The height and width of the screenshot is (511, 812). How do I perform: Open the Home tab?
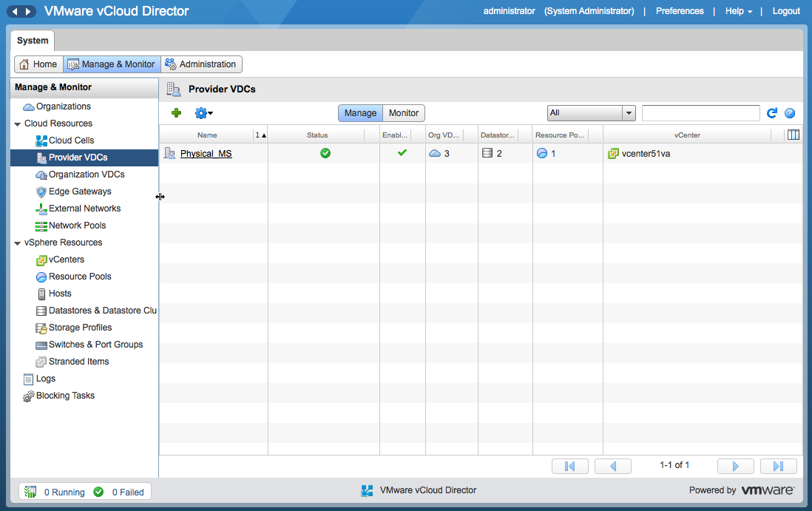(x=39, y=64)
